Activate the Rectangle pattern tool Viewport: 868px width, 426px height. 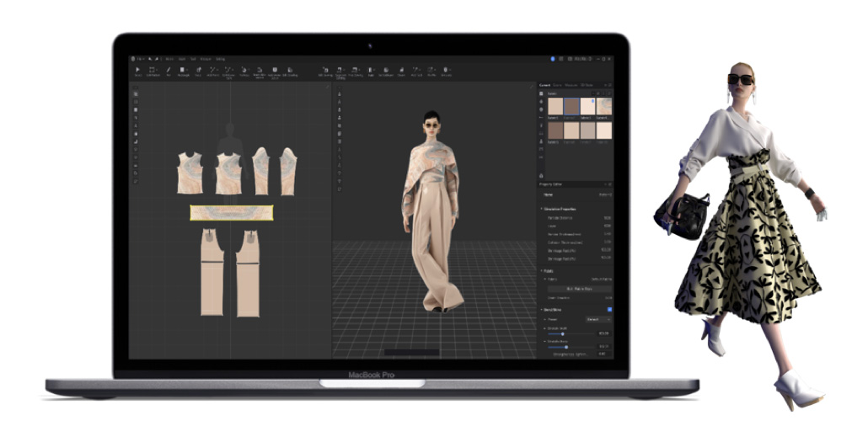[x=182, y=70]
